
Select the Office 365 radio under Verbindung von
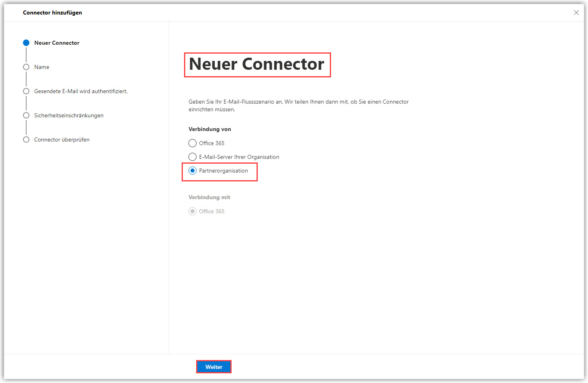point(193,143)
